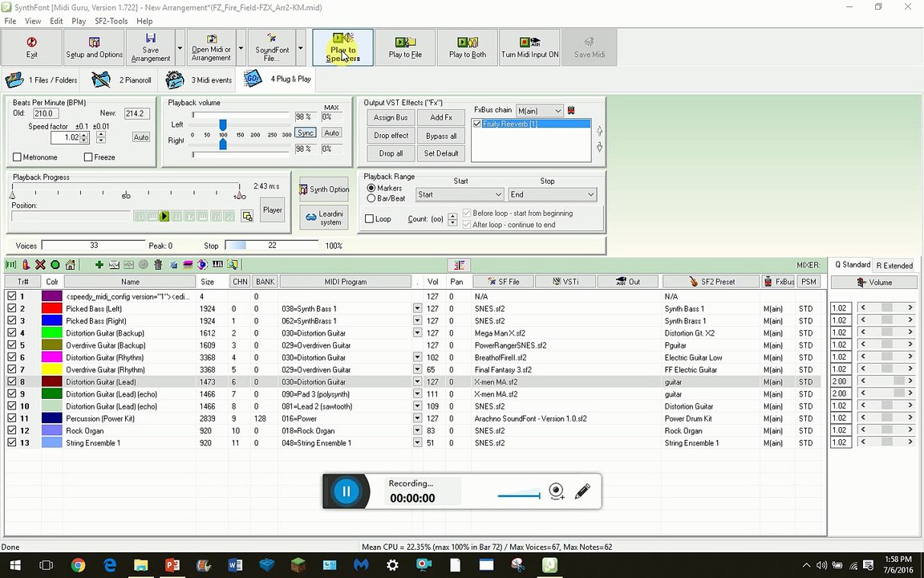
Task: Open the Save Arrangement dropdown arrow
Action: (180, 47)
